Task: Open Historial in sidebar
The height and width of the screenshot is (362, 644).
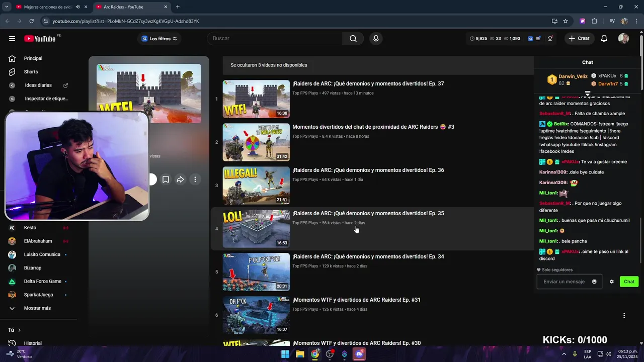Action: point(33,343)
